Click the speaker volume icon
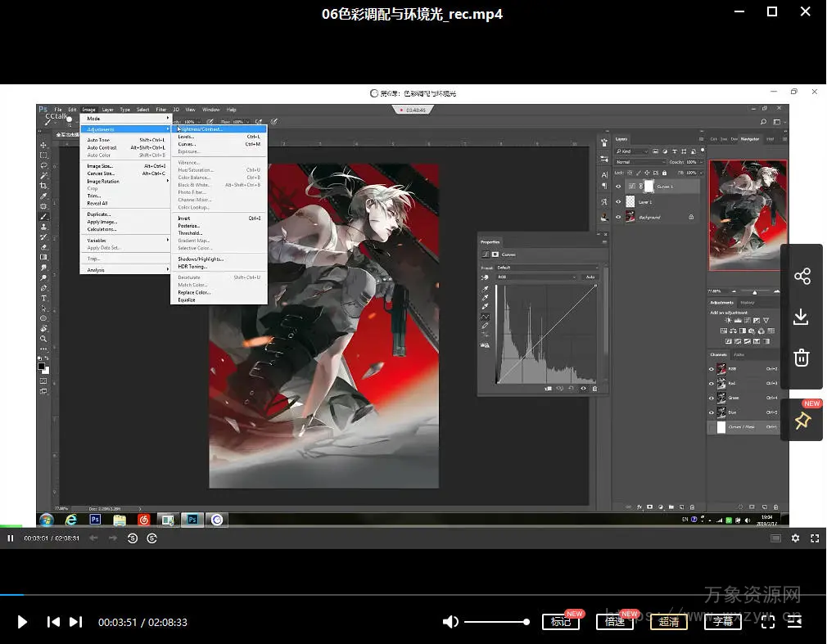This screenshot has width=827, height=644. point(450,622)
